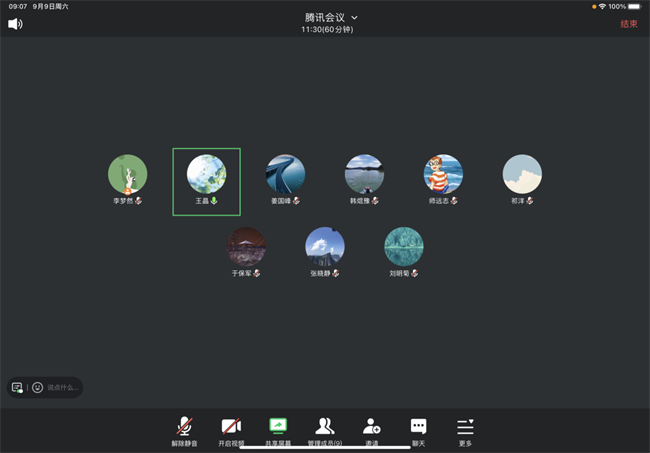Viewport: 650px width, 453px height.
Task: Select 祁洋's cloud avatar
Action: coord(522,174)
